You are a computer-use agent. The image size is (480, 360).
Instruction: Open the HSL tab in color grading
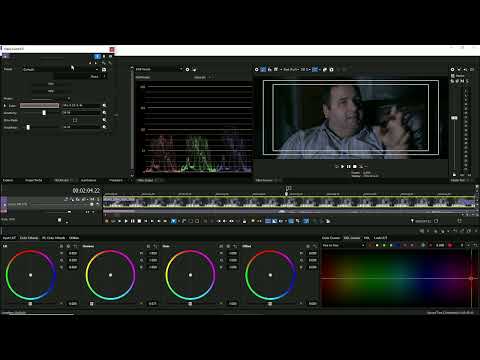click(x=366, y=238)
